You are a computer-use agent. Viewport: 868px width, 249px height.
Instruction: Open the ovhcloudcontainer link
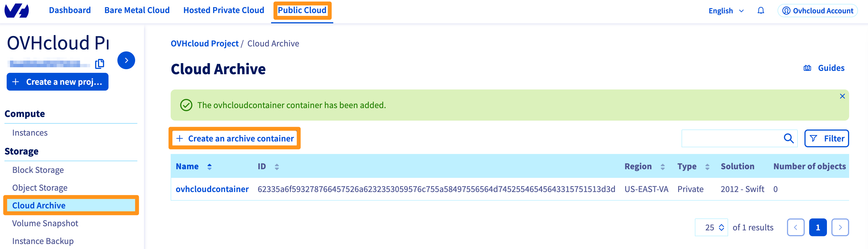coord(212,189)
